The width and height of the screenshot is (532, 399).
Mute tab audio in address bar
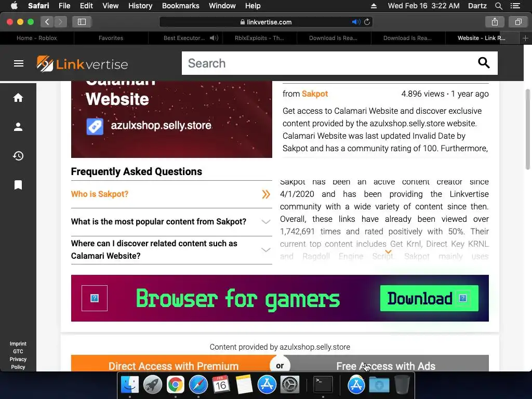(x=355, y=22)
